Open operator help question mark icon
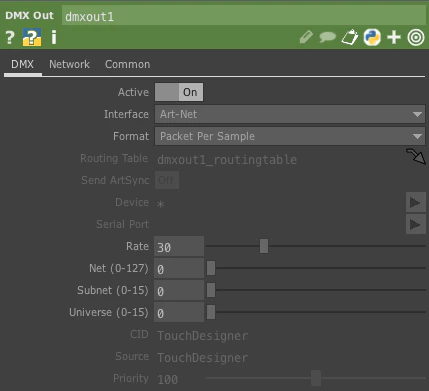 [x=10, y=37]
